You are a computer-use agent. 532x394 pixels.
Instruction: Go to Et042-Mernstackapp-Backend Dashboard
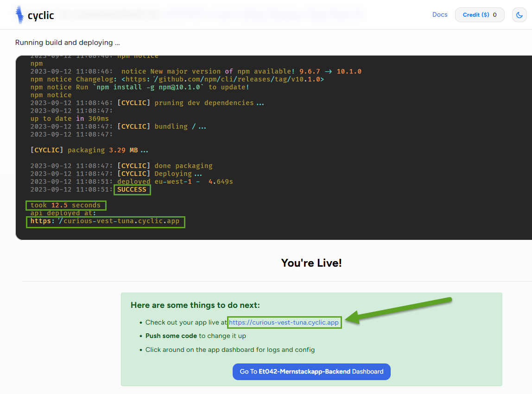tap(311, 372)
